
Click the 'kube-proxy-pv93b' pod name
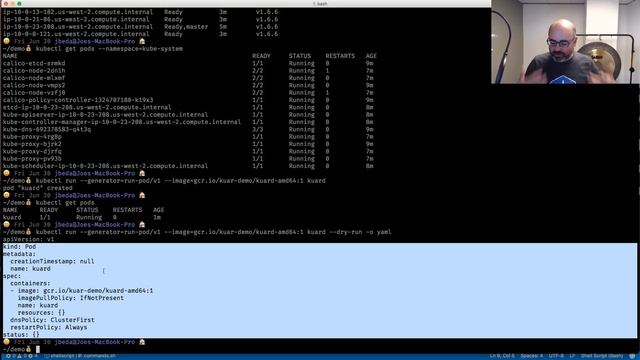(x=32, y=159)
